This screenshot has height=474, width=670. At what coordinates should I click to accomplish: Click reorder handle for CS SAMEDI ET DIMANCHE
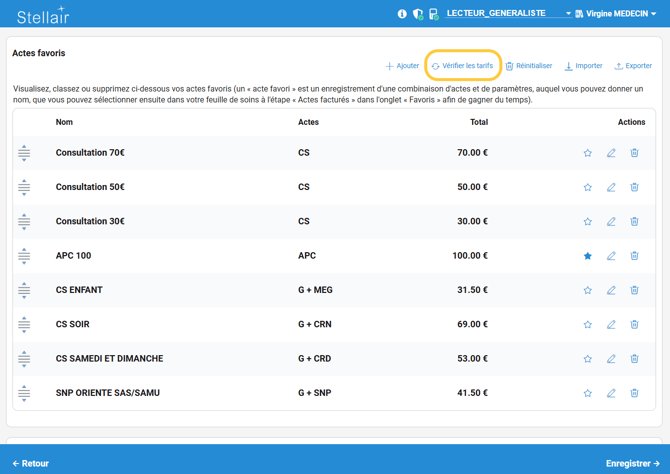click(24, 359)
